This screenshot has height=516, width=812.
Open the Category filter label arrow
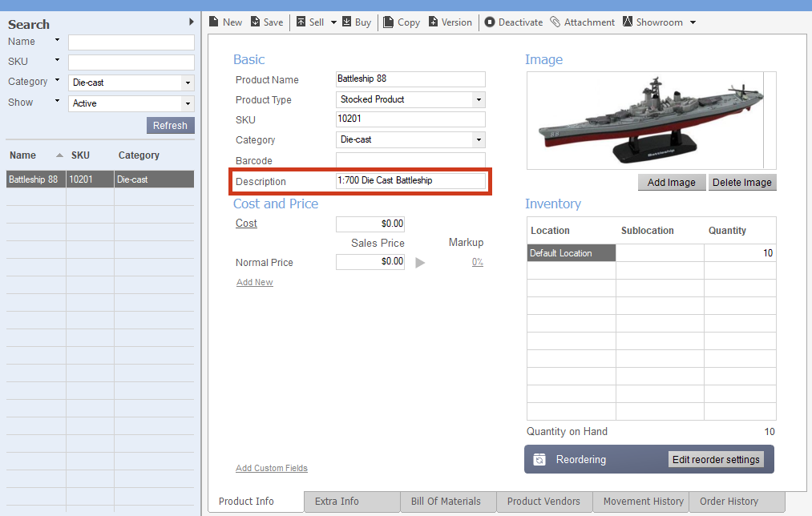click(57, 80)
